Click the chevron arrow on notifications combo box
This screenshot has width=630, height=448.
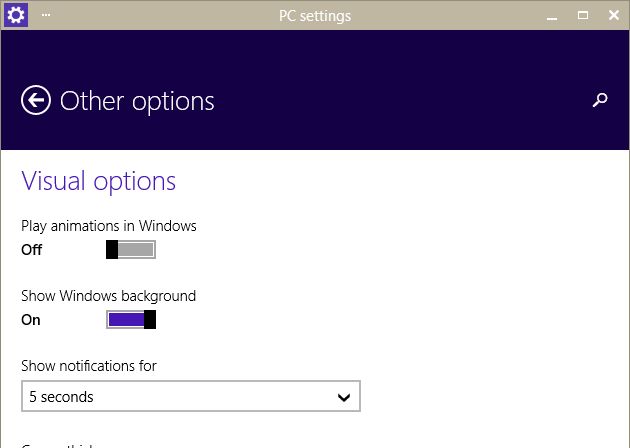[x=344, y=397]
